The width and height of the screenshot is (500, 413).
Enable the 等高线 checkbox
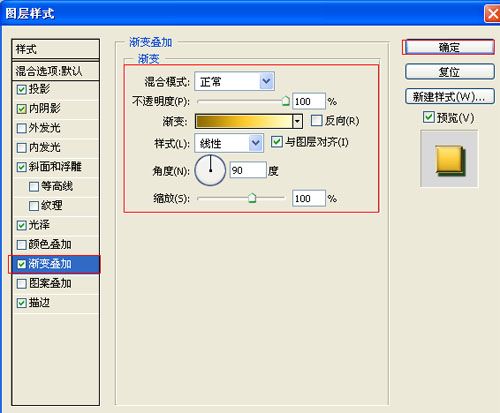[34, 187]
